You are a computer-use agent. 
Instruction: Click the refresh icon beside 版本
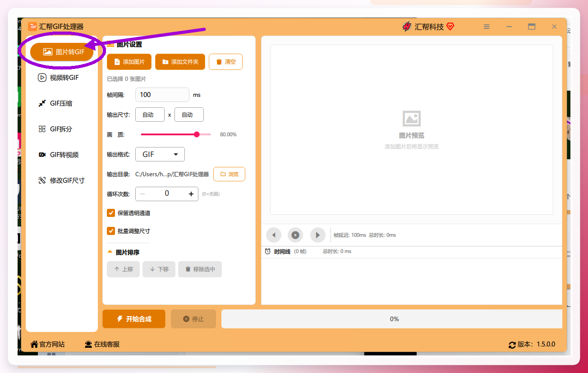[512, 345]
